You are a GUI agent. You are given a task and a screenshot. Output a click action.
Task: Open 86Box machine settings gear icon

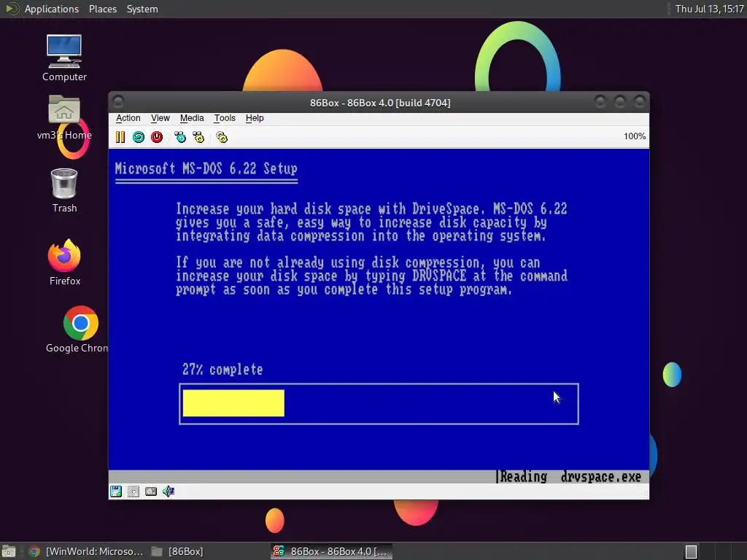pos(222,137)
